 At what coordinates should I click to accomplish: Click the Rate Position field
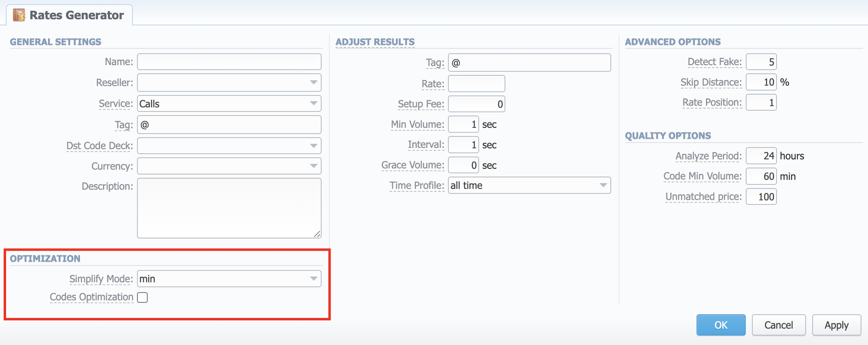coord(761,102)
